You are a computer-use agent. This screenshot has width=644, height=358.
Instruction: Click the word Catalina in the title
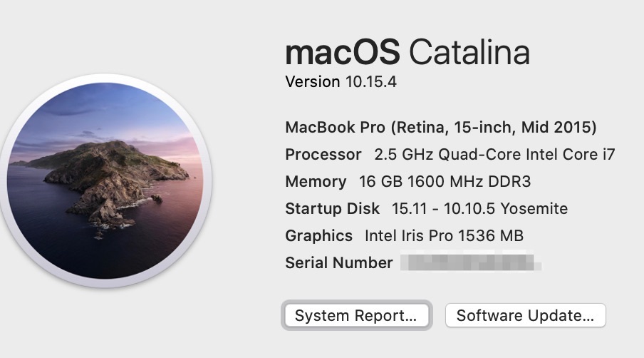[x=469, y=54]
